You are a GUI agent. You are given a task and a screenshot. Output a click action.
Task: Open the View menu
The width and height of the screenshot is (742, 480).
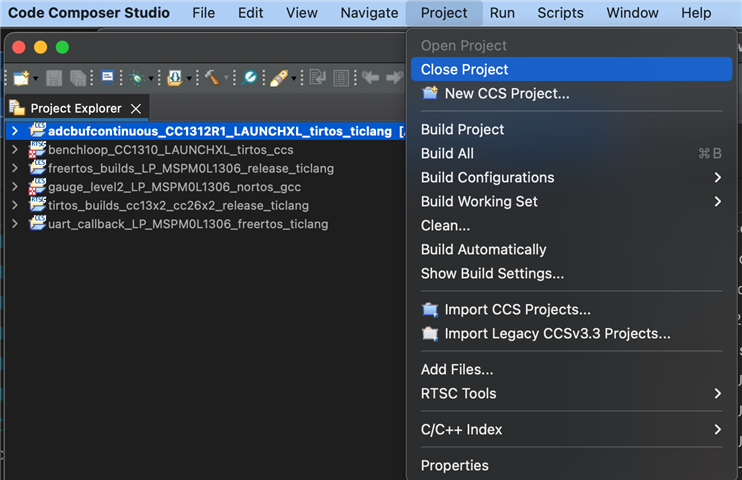[x=301, y=13]
